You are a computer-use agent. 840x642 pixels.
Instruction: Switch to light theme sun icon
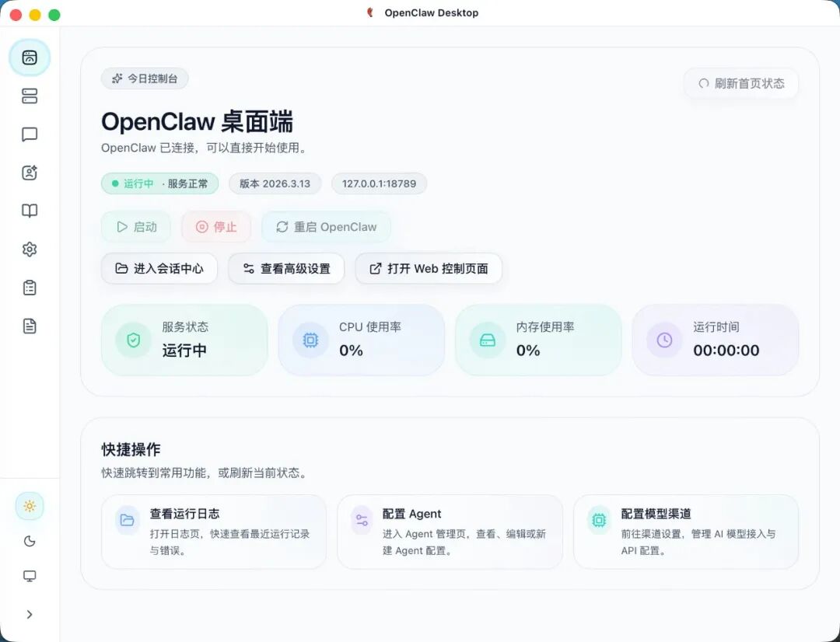coord(30,506)
